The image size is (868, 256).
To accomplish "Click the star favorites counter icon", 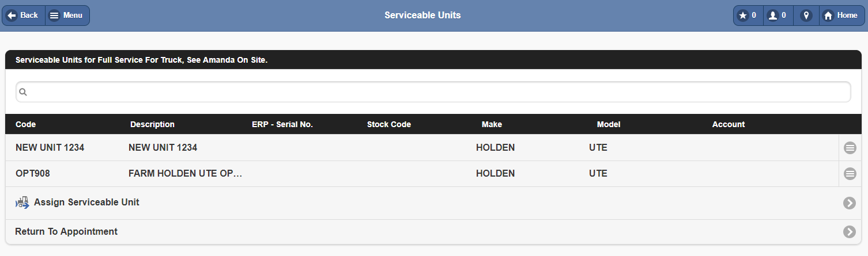I will tap(743, 16).
